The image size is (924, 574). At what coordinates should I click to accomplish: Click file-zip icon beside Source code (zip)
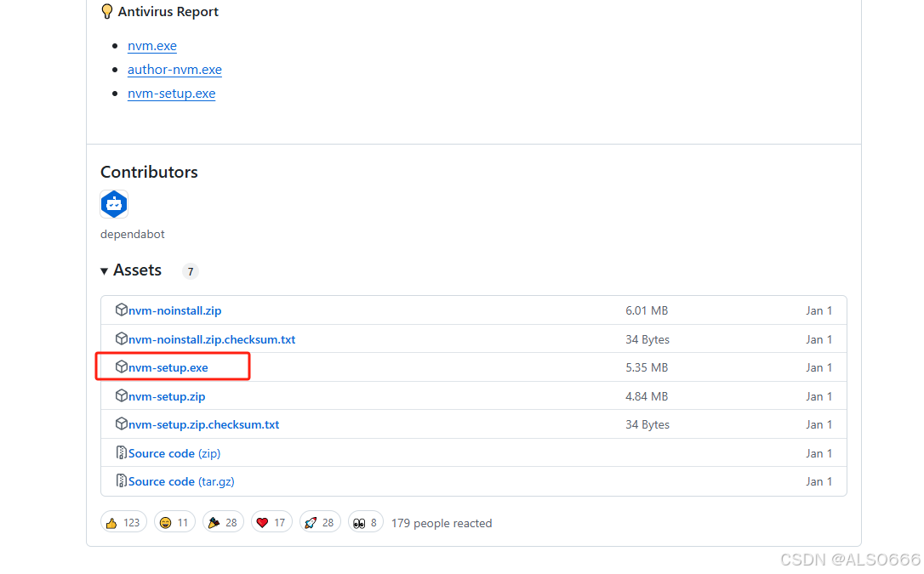point(122,452)
